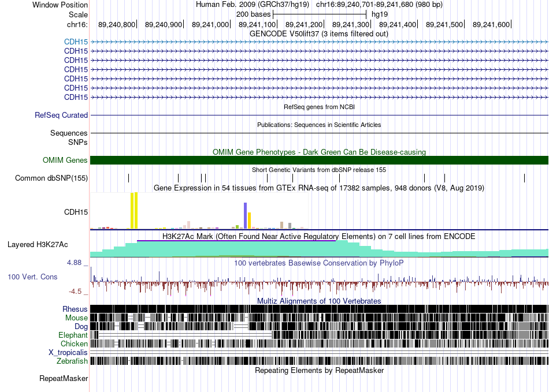Click the CDH15 label of GTEx track

(76, 212)
